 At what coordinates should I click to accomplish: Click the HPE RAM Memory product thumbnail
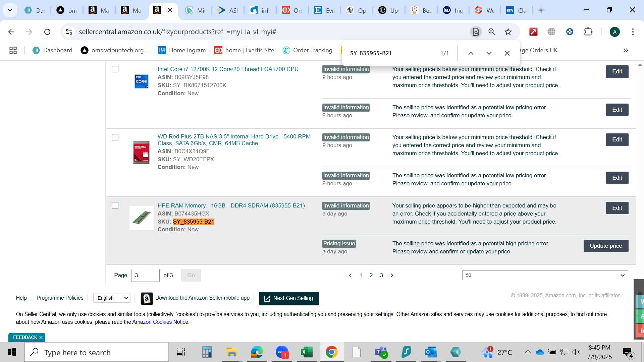(142, 218)
